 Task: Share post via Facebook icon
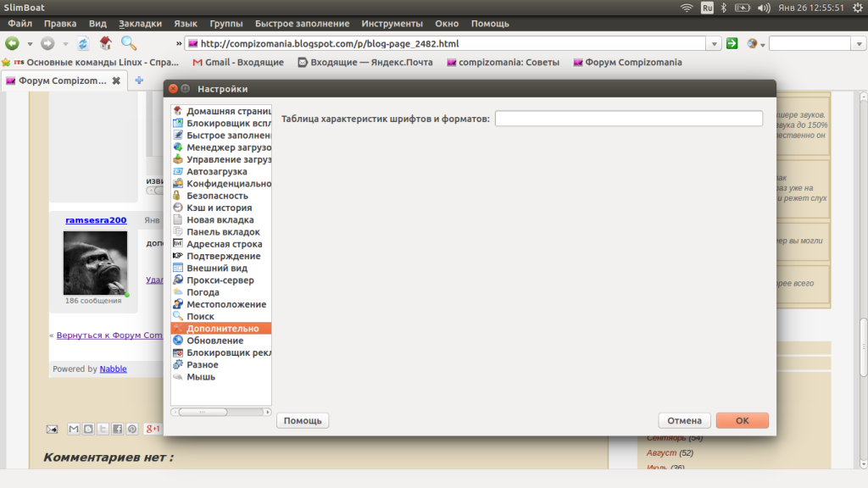coord(117,429)
